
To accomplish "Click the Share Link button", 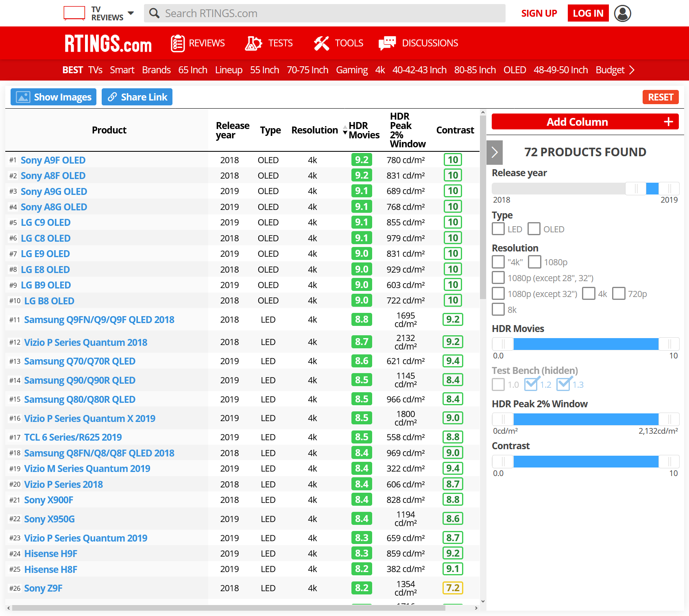I will tap(137, 97).
